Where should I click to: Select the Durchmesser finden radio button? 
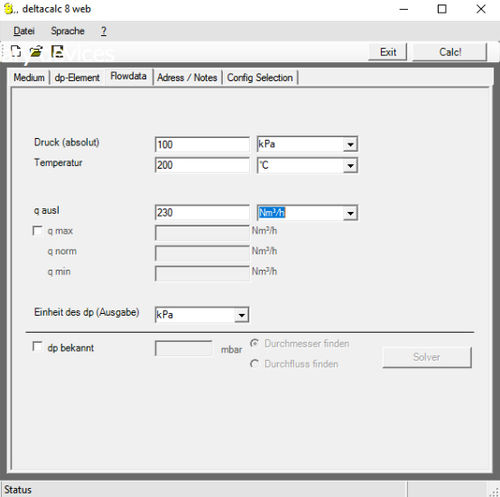(x=255, y=343)
